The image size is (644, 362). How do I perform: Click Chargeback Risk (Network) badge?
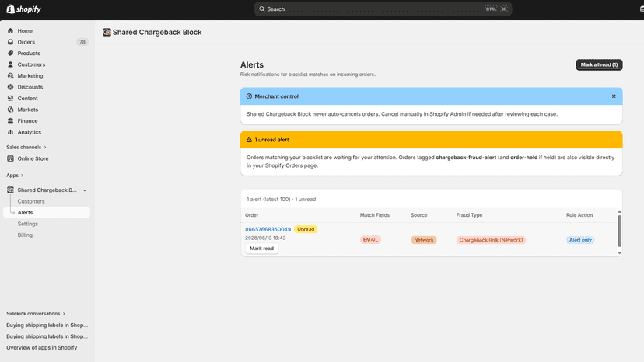coord(491,240)
